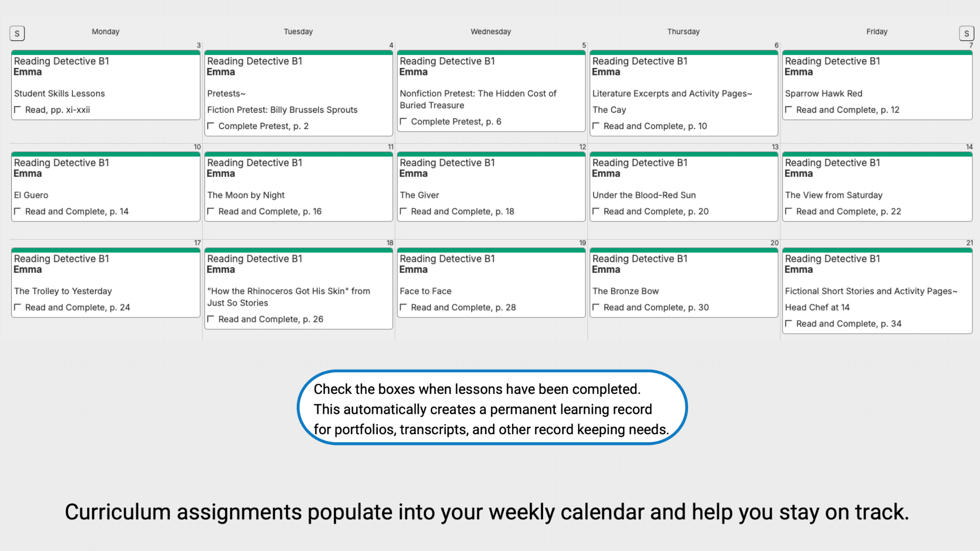Screen dimensions: 980x551
Task: Check 'Read and Complete, p. 18' box
Action: 403,211
